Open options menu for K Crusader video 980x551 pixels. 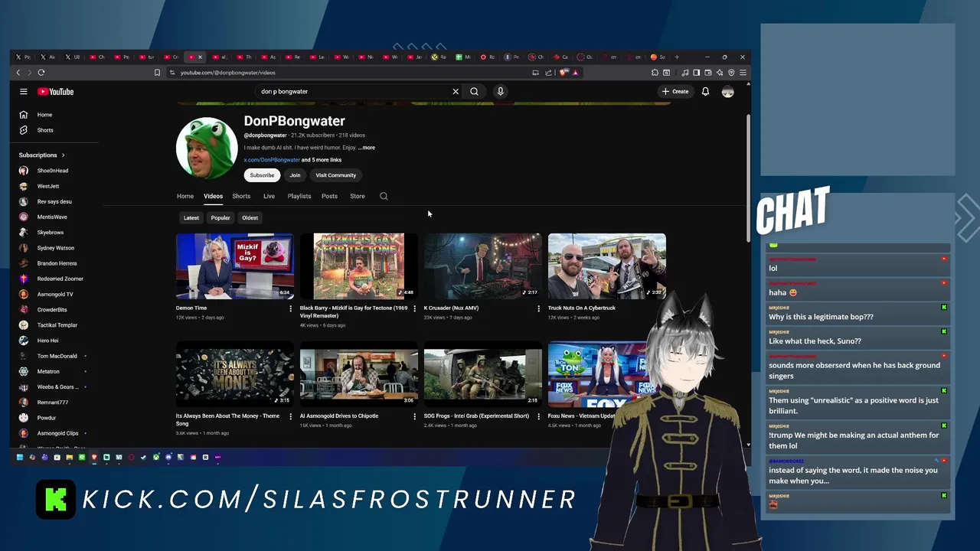538,308
